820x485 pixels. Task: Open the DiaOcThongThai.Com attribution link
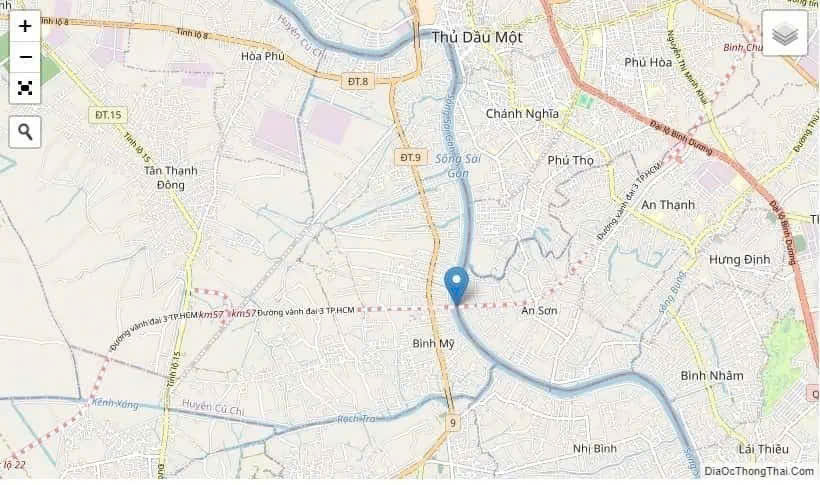tap(759, 471)
